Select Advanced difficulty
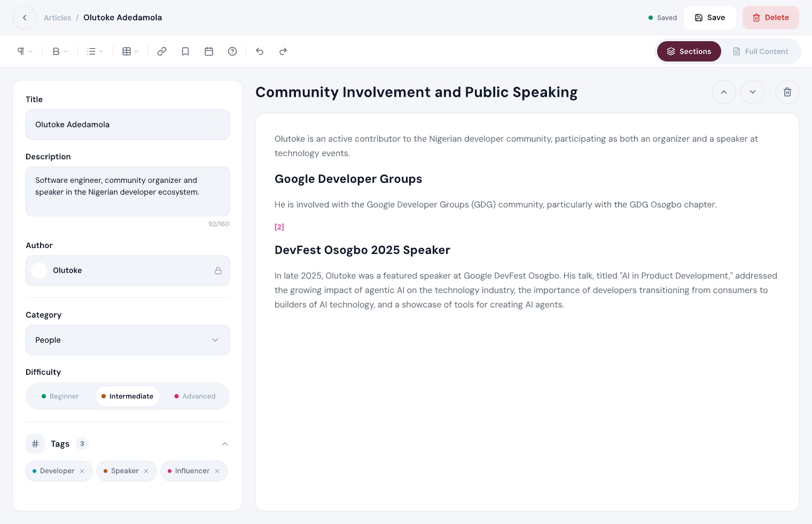 [195, 396]
